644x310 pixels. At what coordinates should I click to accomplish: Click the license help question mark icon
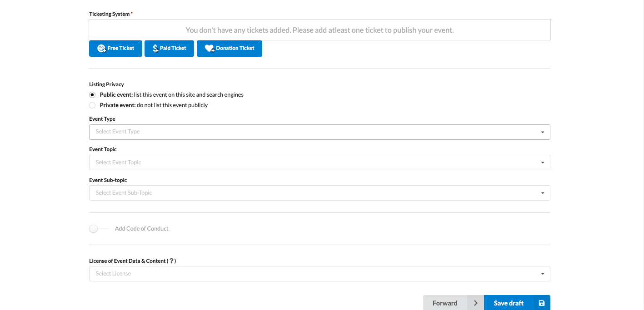point(171,261)
